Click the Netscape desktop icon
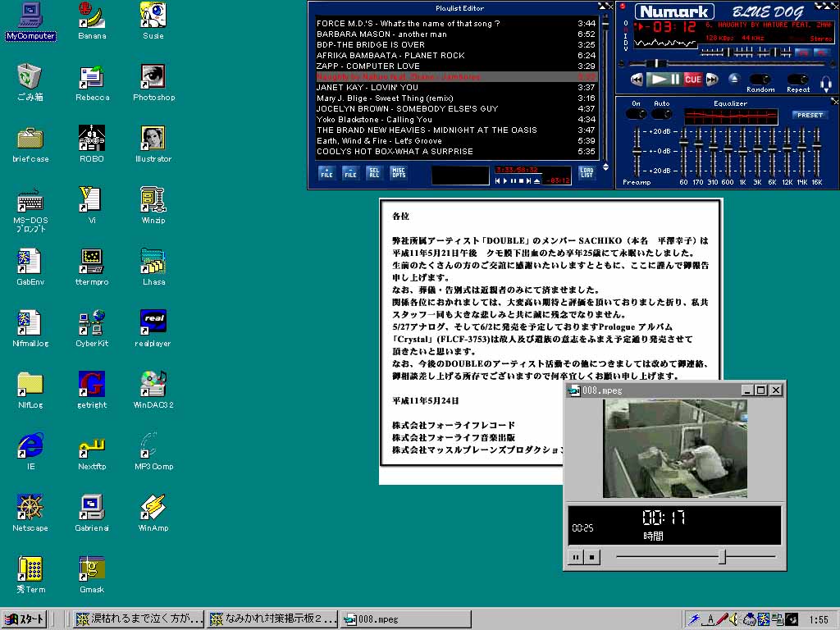 pos(30,513)
